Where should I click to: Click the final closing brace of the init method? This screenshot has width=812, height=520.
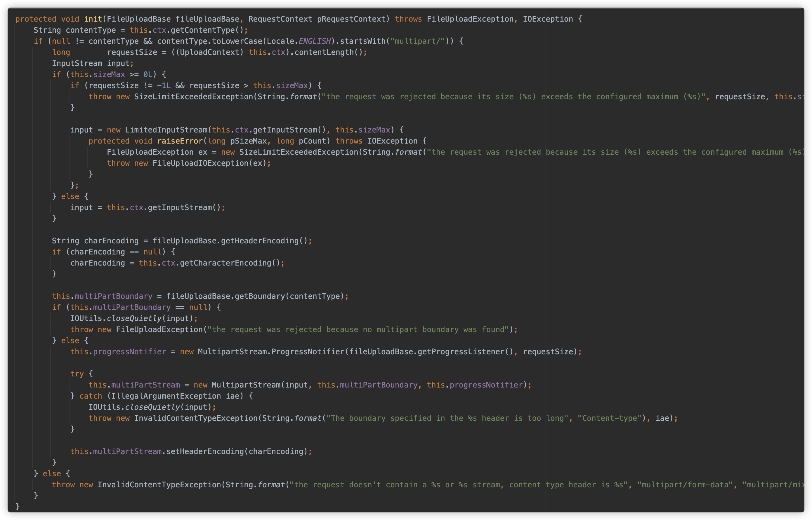[x=18, y=507]
